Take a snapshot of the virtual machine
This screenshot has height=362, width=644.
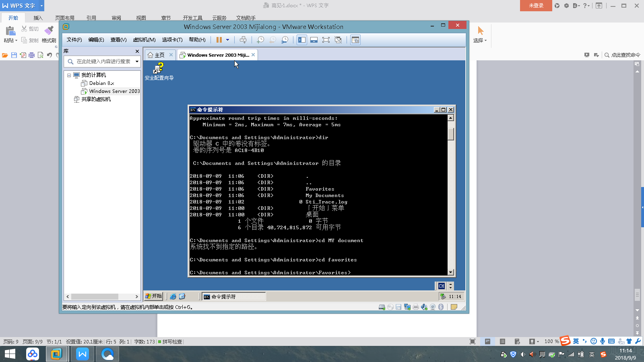pos(260,40)
